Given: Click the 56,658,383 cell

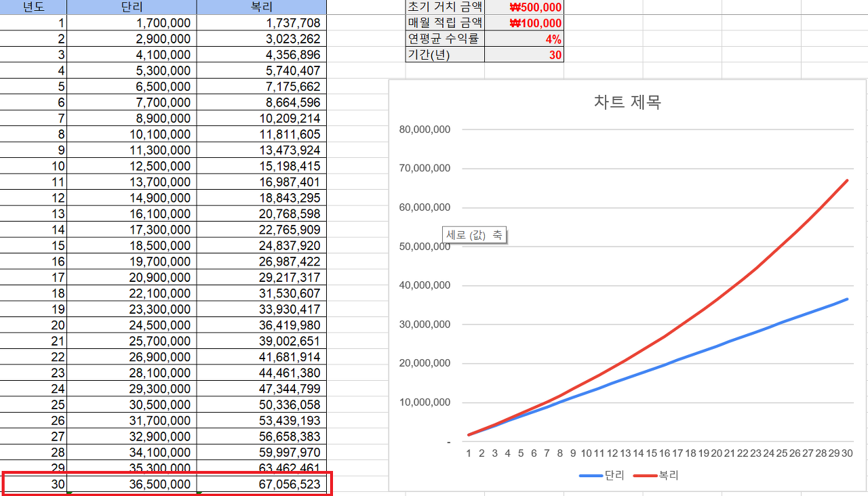Looking at the screenshot, I should (x=261, y=437).
